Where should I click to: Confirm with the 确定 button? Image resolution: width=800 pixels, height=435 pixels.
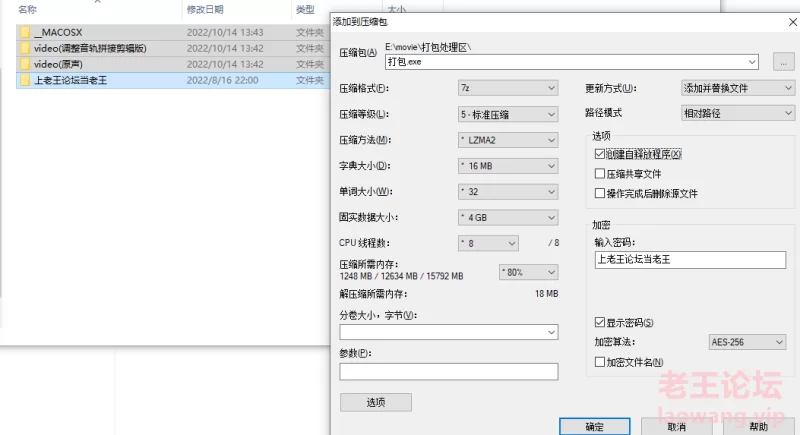click(x=594, y=427)
